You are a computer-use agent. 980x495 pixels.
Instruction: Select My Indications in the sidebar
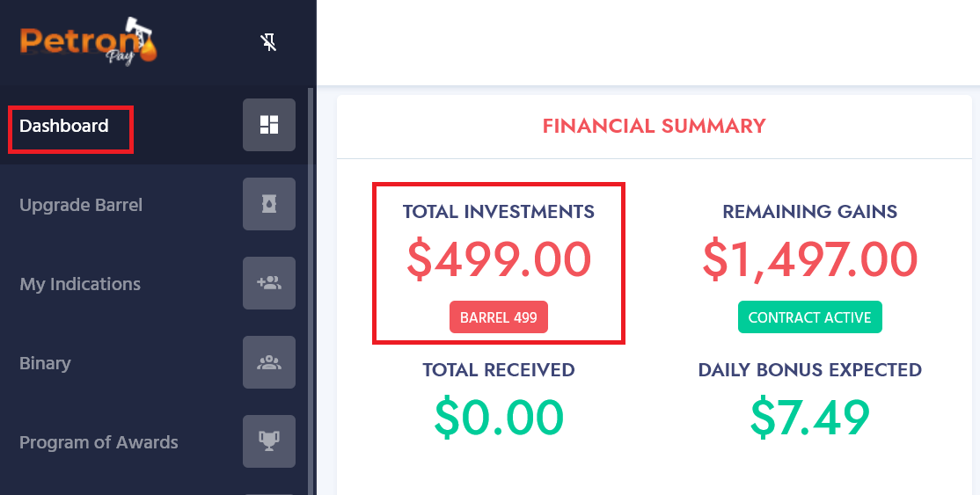click(x=80, y=284)
